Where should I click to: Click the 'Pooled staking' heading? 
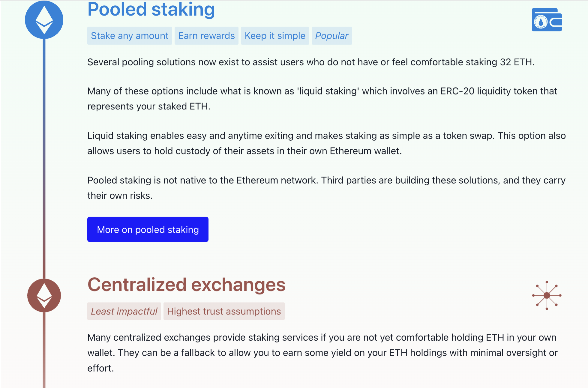point(151,10)
